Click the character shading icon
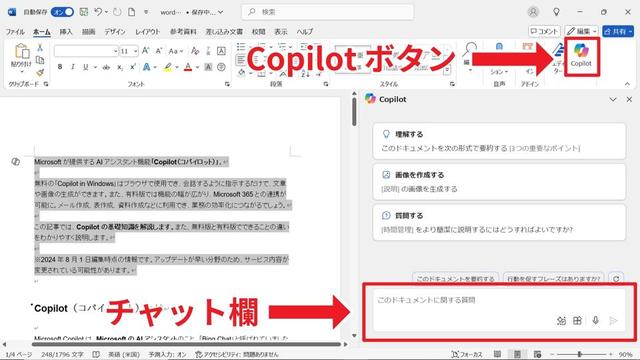The width and height of the screenshot is (640, 360). pos(208,67)
